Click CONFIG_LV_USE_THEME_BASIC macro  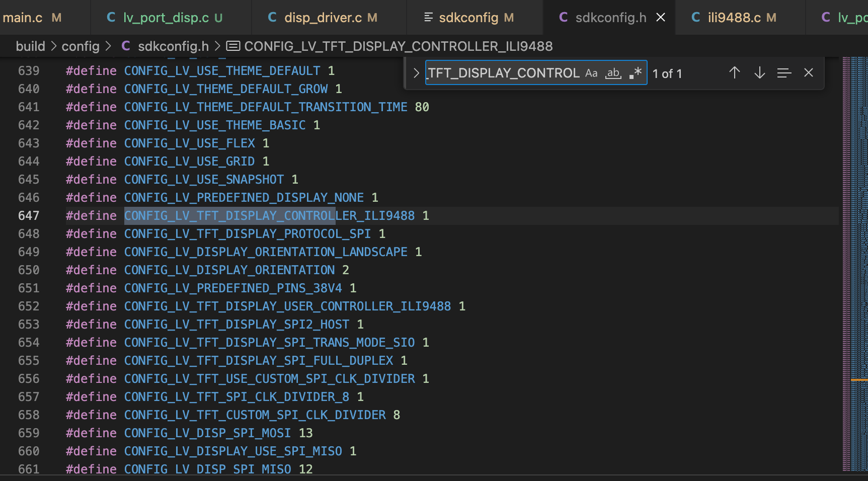click(x=215, y=125)
